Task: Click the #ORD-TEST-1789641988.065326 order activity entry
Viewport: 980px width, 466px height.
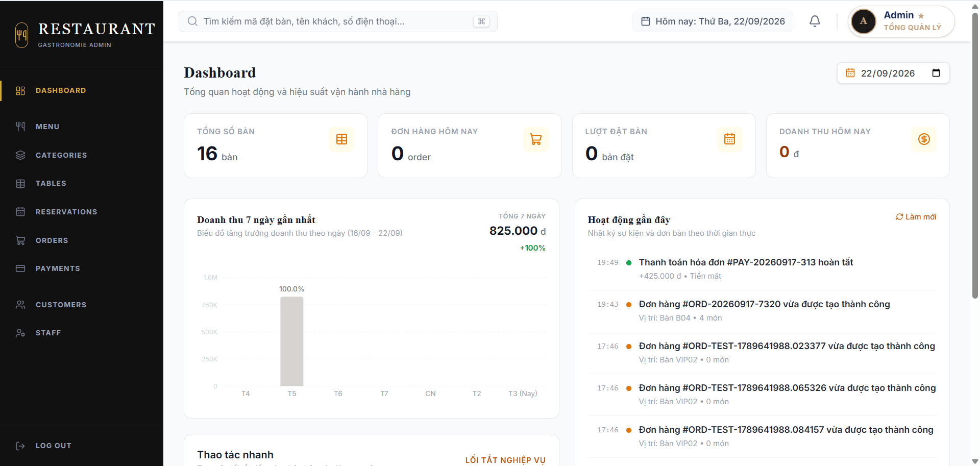Action: (762, 395)
